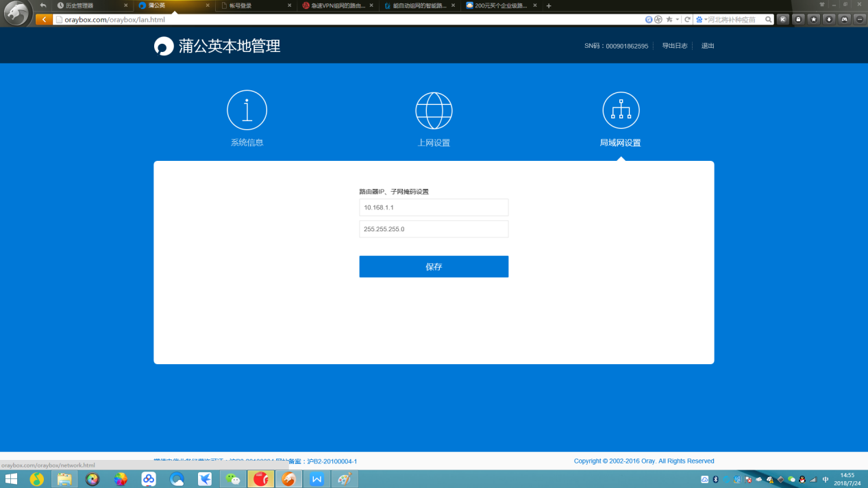Focus the router IP field 10.168.1.1
This screenshot has height=488, width=868.
434,207
